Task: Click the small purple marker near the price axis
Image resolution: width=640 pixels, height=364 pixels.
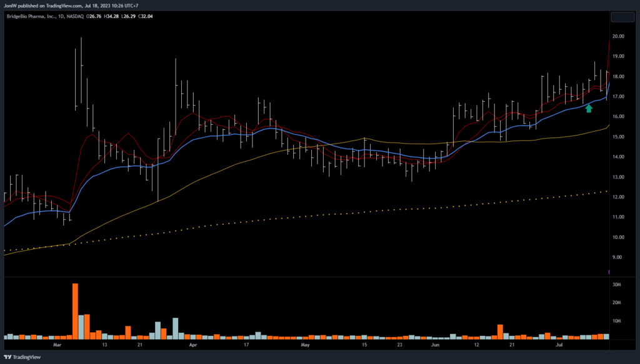Action: 609,272
